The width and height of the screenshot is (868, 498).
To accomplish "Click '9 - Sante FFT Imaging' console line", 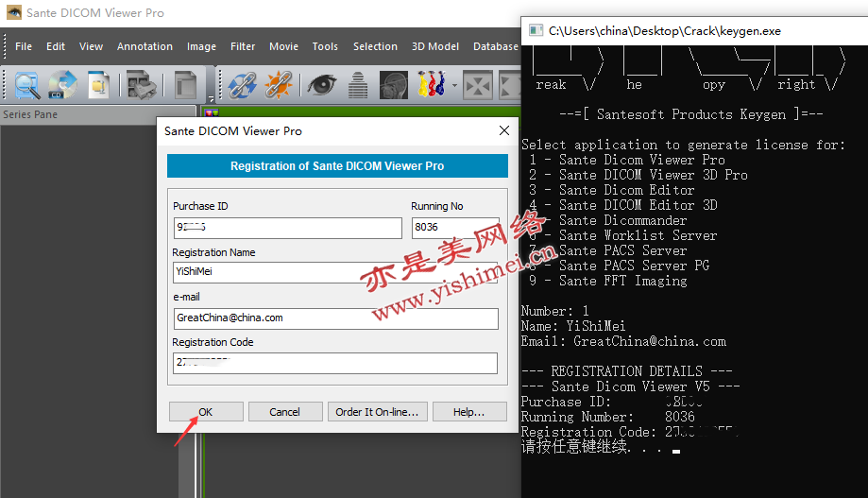I will (607, 281).
